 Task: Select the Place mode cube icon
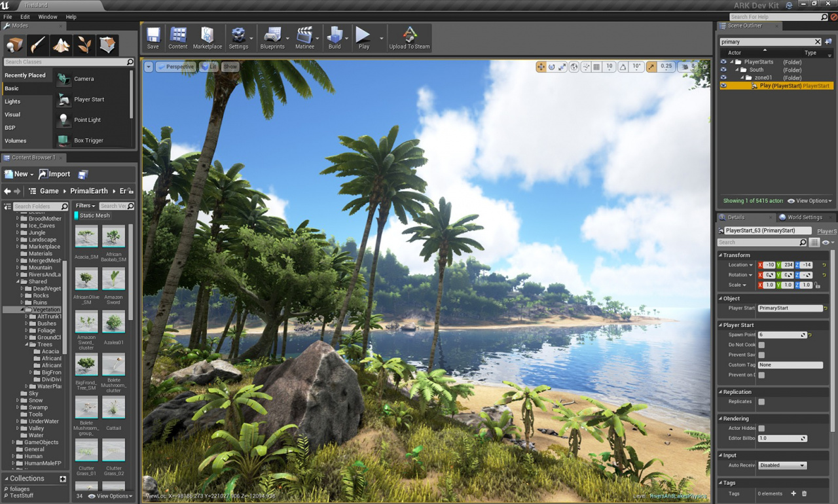point(14,45)
